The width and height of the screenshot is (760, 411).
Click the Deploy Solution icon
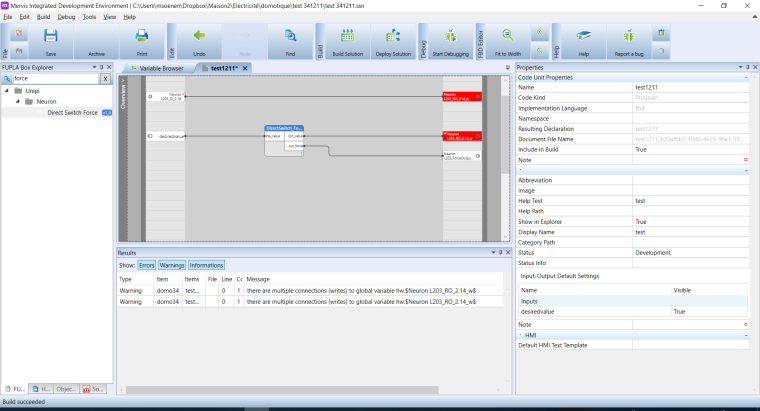pos(392,38)
